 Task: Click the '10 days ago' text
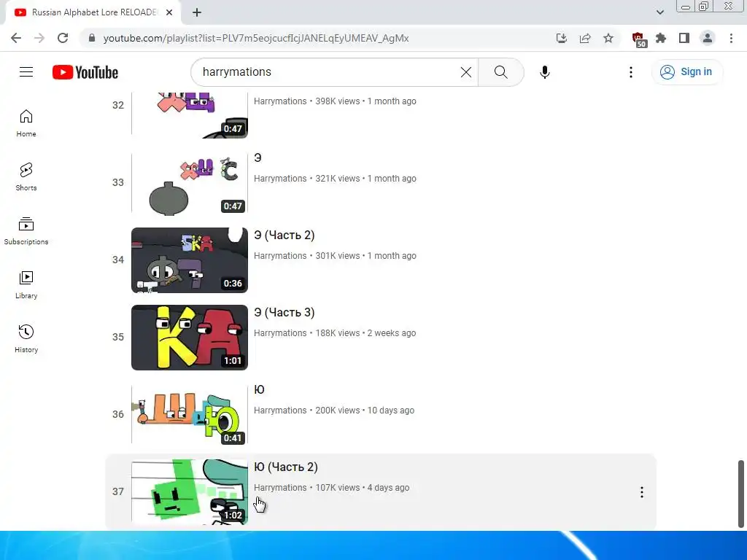click(x=391, y=411)
